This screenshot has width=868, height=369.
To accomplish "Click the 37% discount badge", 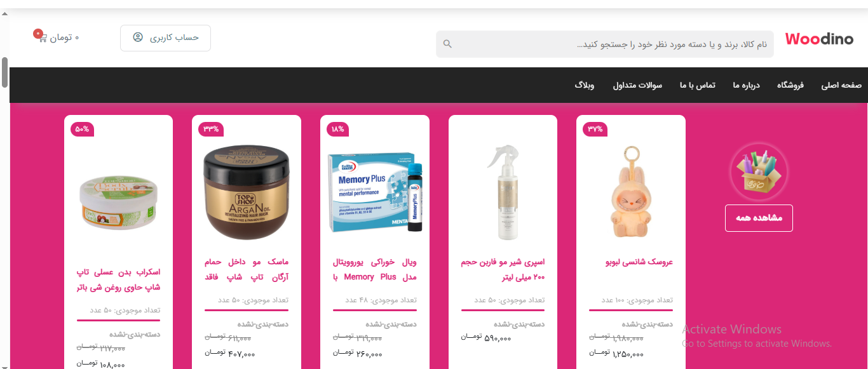I will coord(595,129).
